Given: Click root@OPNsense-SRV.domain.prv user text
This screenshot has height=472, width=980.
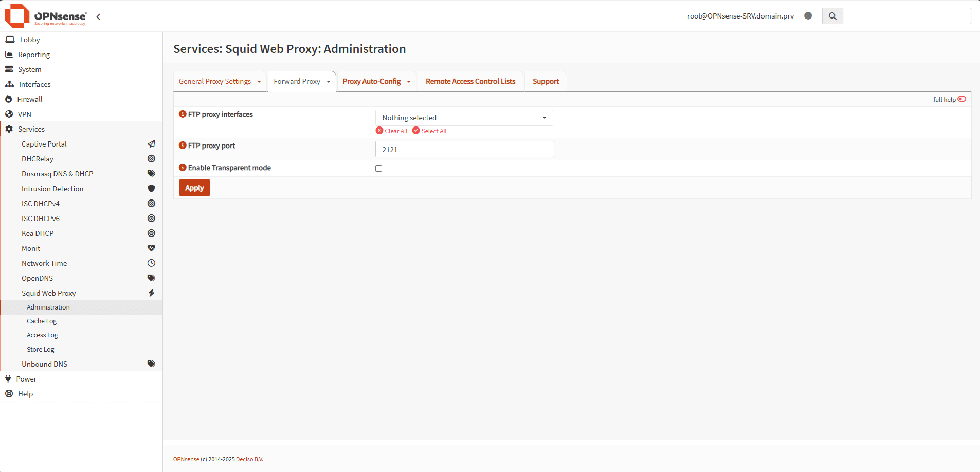Looking at the screenshot, I should 740,16.
